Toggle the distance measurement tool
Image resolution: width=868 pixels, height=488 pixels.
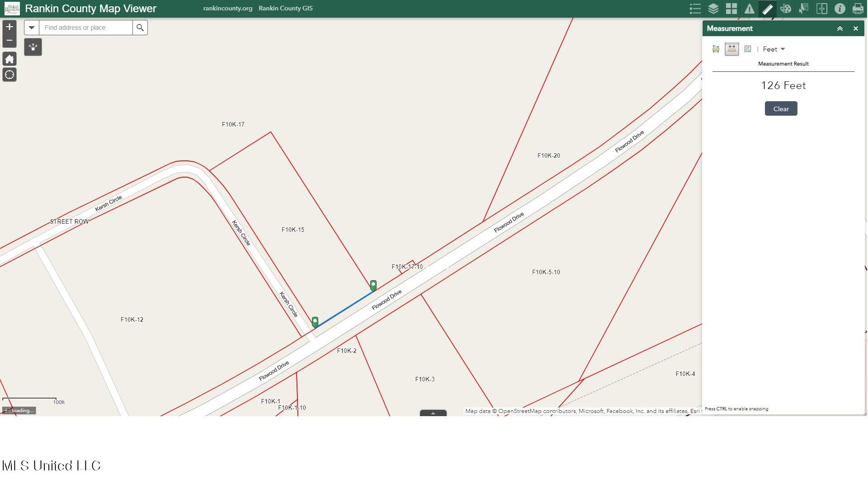731,49
